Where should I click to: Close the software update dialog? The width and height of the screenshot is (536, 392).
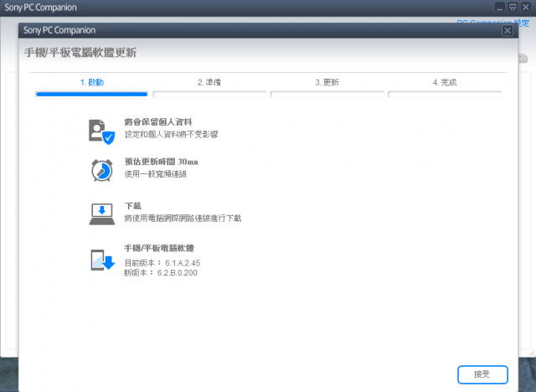click(x=507, y=31)
